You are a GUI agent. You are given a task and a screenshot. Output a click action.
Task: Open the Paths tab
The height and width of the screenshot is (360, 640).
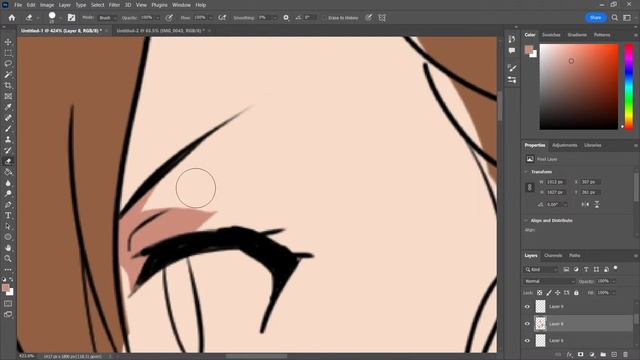coord(575,256)
